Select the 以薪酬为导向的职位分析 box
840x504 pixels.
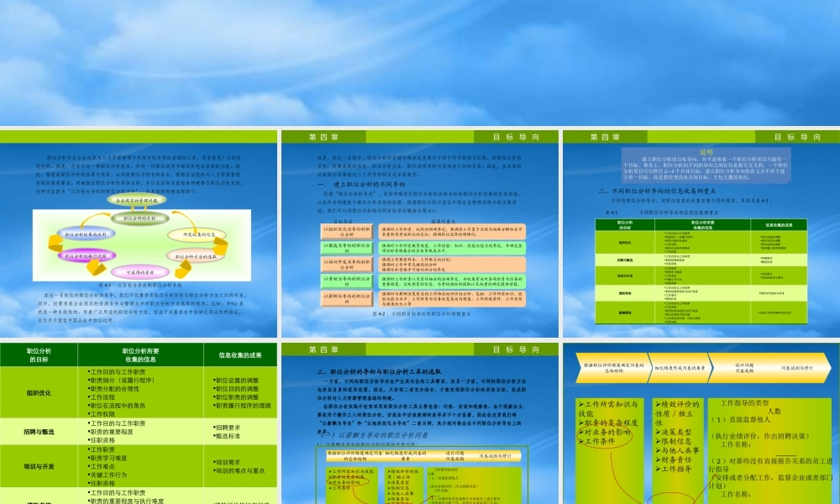pyautogui.click(x=347, y=298)
